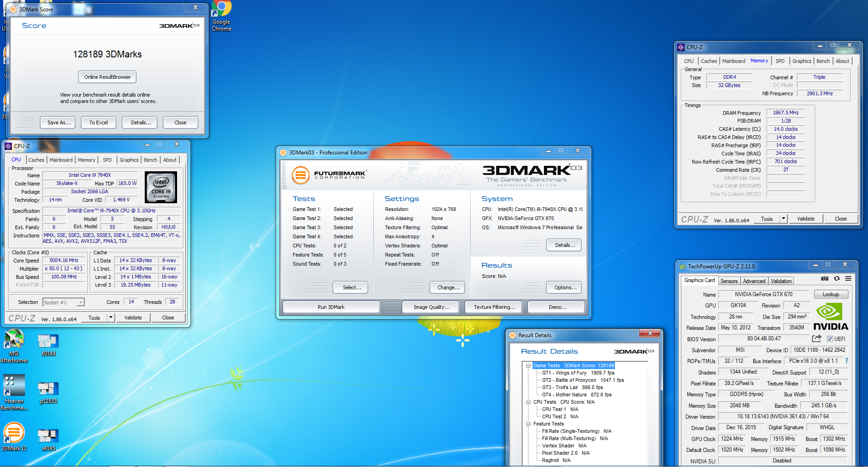Screen dimensions: 868x467
Task: Click the GPU-Z screenshot camera icon
Action: [x=824, y=278]
